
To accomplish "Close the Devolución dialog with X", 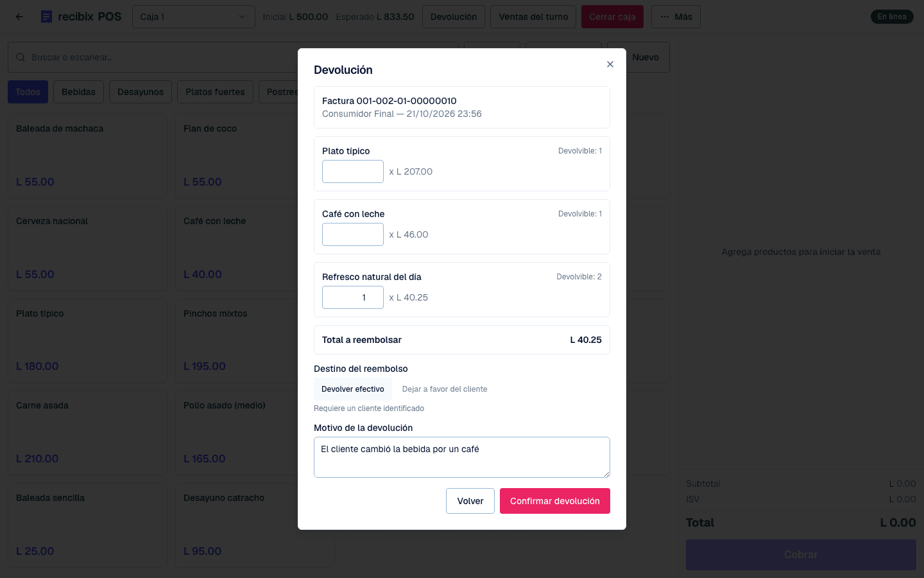I will [x=610, y=64].
